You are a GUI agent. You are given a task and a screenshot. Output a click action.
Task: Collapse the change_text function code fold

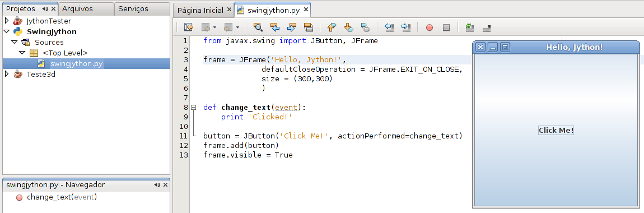pyautogui.click(x=194, y=107)
